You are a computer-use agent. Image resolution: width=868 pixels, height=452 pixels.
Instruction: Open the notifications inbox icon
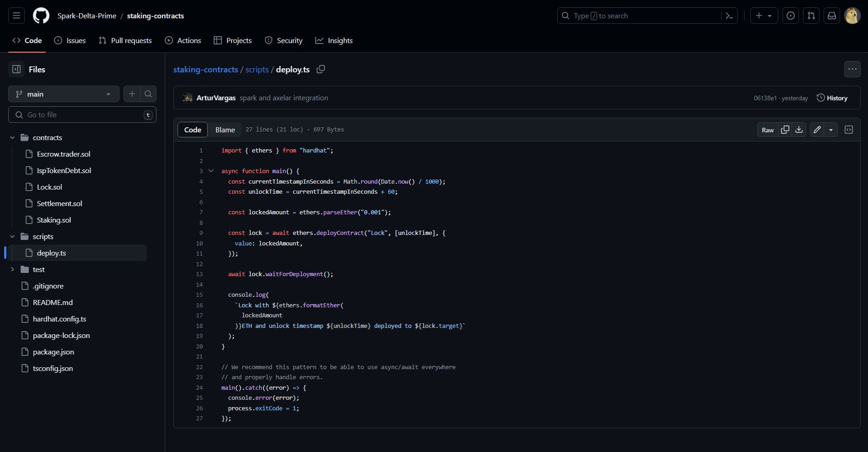coord(832,16)
